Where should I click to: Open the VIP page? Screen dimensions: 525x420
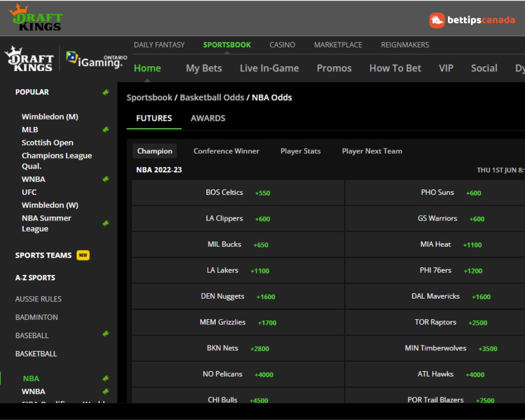click(446, 68)
